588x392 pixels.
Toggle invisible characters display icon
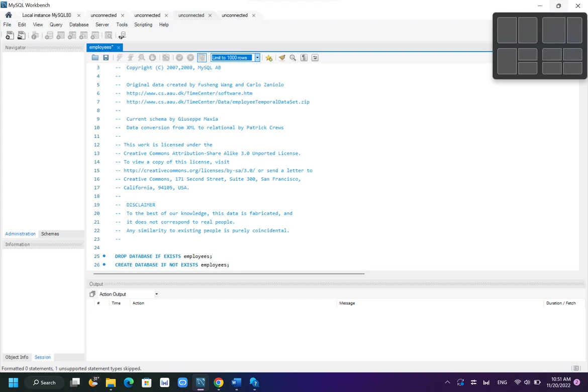tap(304, 58)
